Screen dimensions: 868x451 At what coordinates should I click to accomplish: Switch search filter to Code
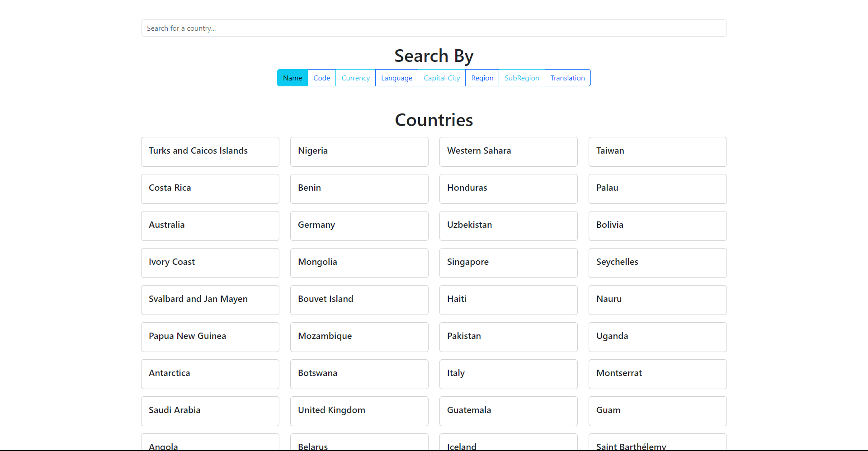pos(321,78)
